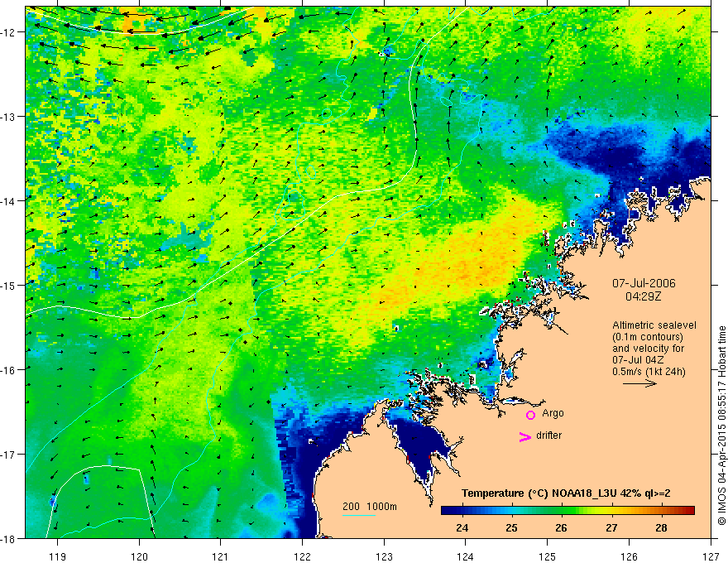Click longitude axis label 120

click(139, 556)
